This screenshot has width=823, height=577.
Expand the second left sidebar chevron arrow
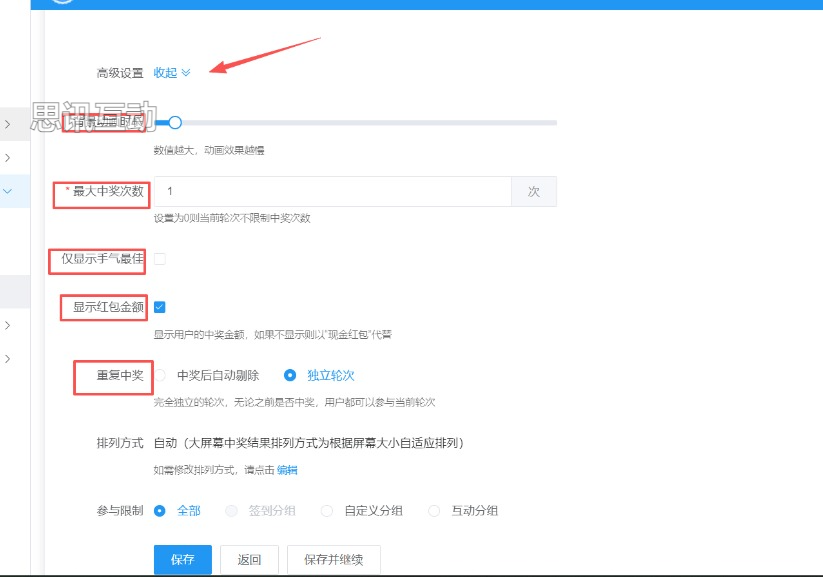click(x=8, y=158)
